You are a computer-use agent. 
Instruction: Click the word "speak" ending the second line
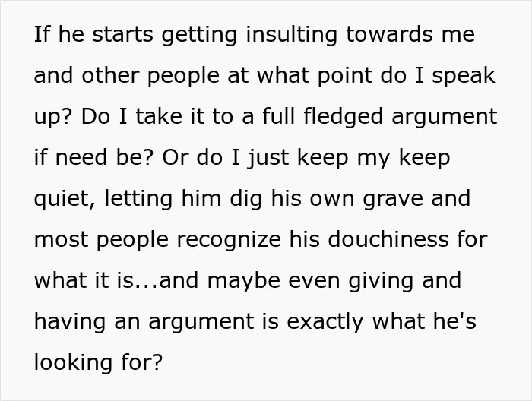point(464,76)
